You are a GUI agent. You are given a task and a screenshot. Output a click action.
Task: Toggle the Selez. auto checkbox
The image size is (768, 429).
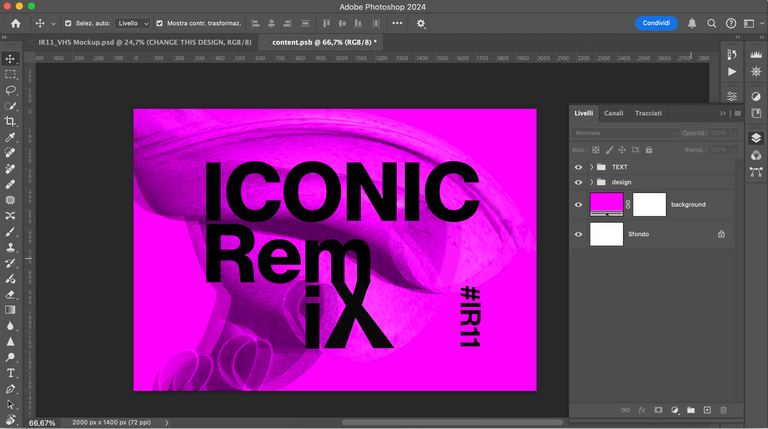point(68,23)
